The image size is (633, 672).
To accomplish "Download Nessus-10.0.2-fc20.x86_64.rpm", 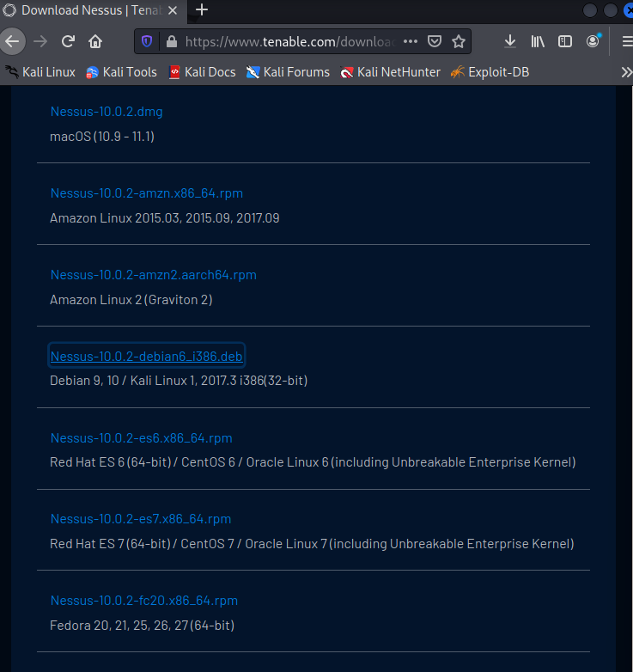I will 144,601.
